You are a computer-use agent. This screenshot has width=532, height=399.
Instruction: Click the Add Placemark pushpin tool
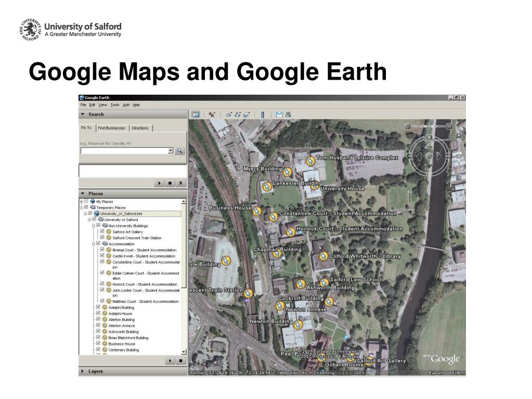coord(212,114)
